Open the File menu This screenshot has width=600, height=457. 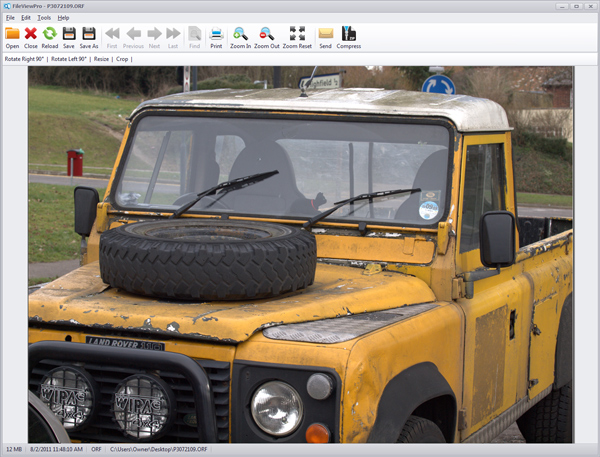coord(10,18)
